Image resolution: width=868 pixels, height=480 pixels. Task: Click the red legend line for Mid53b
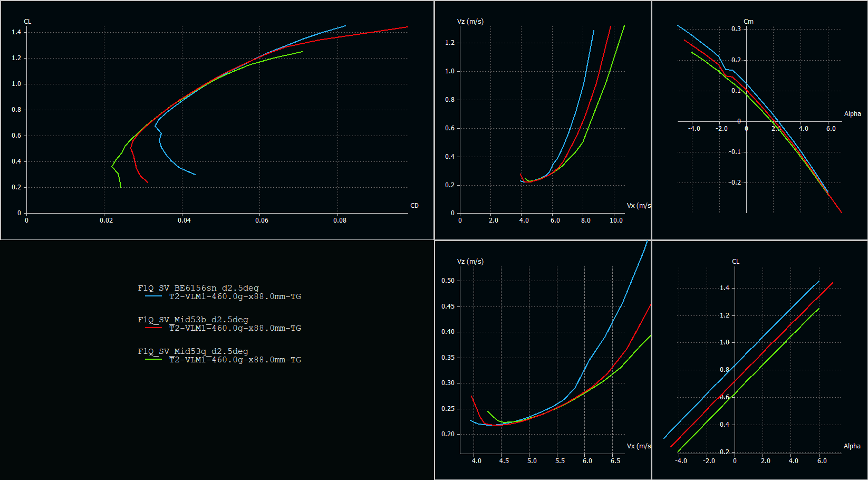[153, 328]
